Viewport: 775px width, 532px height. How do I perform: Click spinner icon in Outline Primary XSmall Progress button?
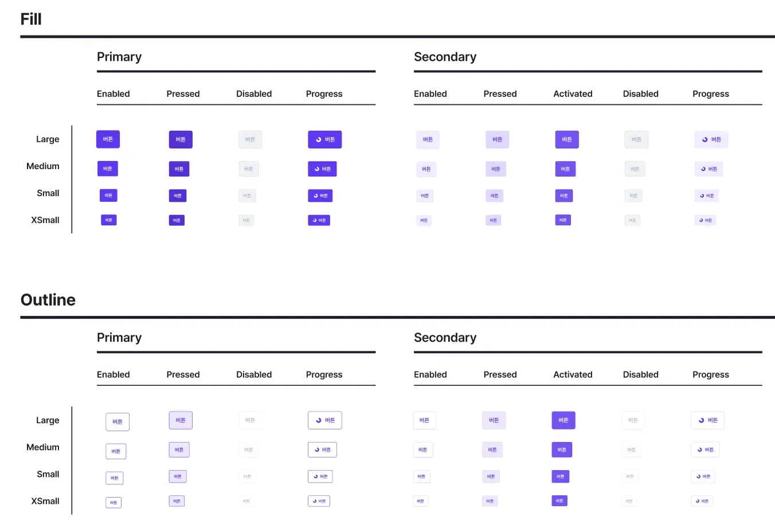tap(314, 501)
